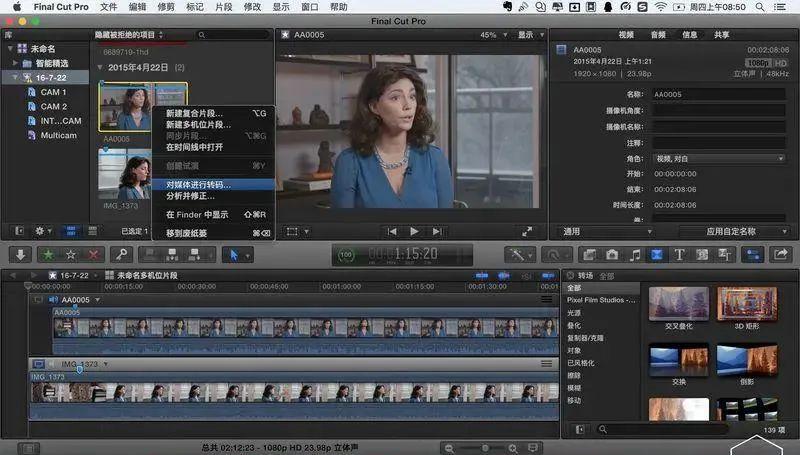Collapse the 未命名 library triangle

[x=10, y=49]
